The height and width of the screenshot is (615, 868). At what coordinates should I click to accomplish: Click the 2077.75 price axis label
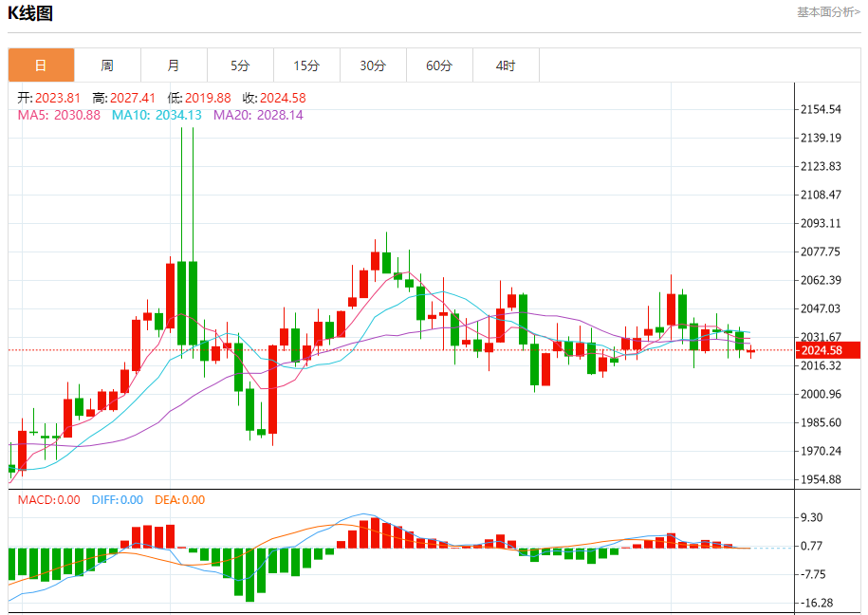pos(821,252)
